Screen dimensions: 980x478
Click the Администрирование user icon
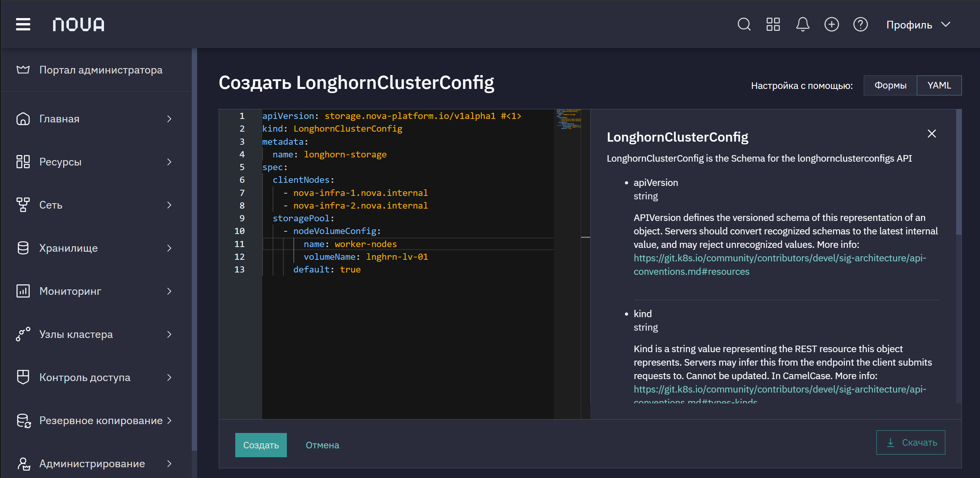(x=23, y=464)
